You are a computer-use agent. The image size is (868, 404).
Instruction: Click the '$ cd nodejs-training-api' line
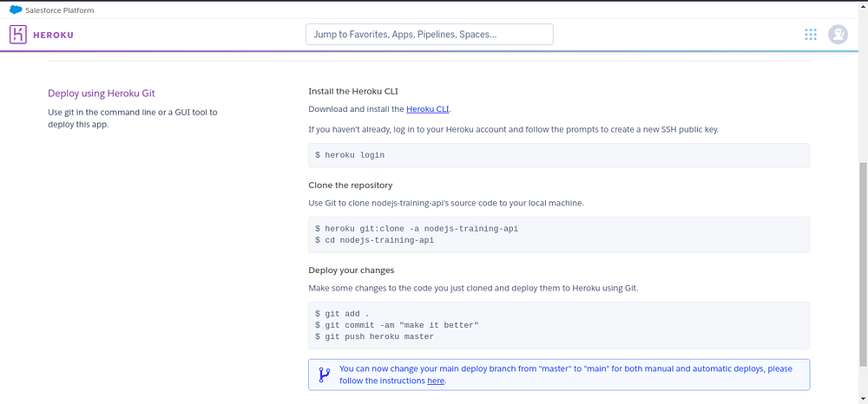click(x=375, y=240)
